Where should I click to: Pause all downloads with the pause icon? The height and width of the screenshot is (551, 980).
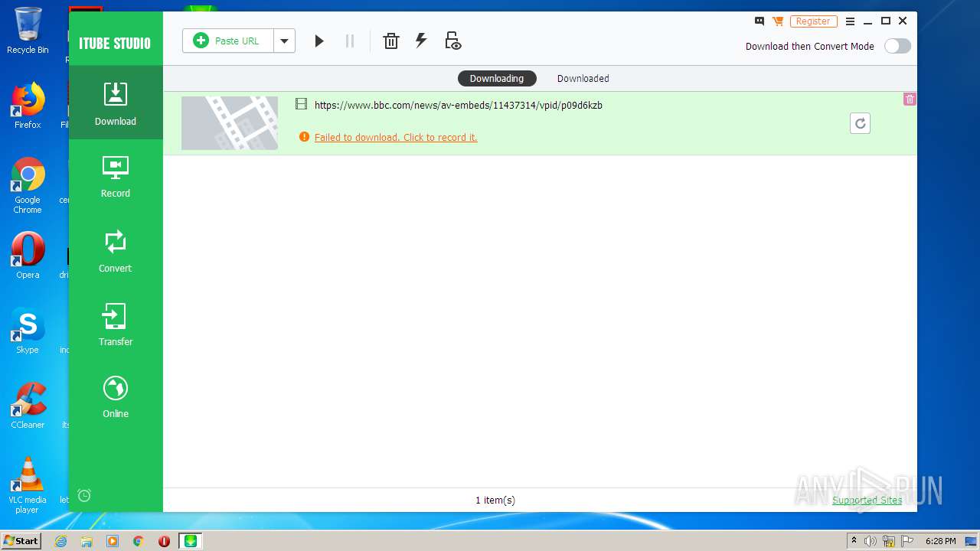point(350,41)
